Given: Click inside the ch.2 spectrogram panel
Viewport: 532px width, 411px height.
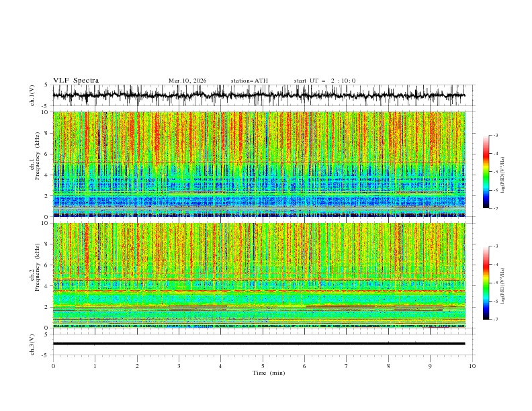Looking at the screenshot, I should [x=259, y=275].
